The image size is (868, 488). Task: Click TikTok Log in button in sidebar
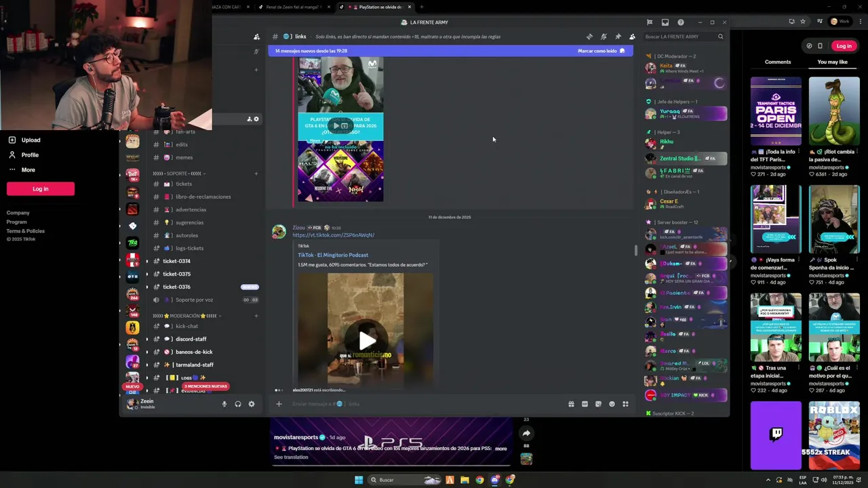pyautogui.click(x=41, y=188)
